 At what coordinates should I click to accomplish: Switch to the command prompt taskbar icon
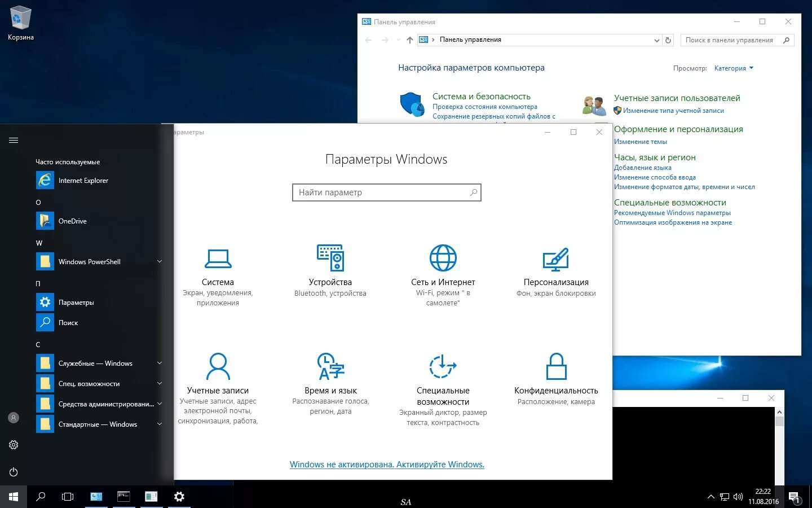[x=123, y=497]
